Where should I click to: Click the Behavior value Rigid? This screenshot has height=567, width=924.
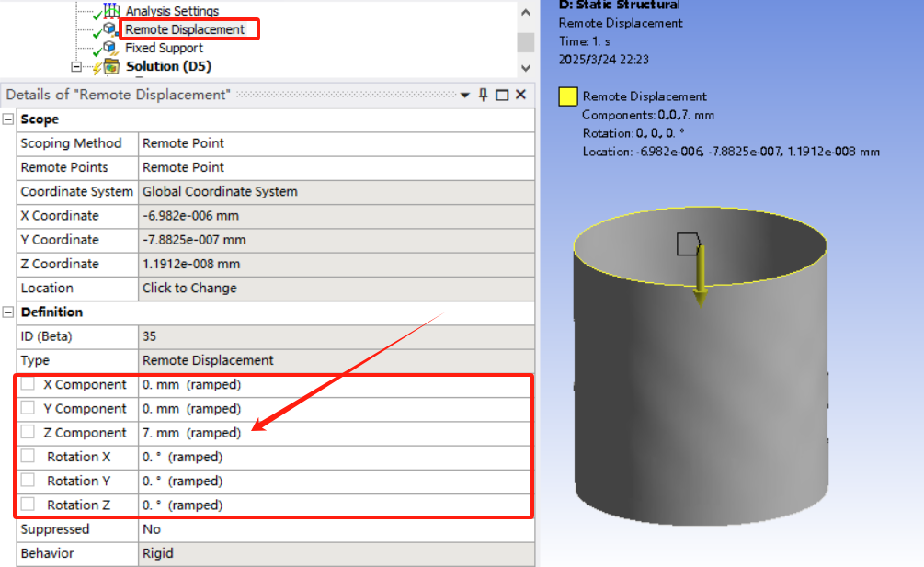click(x=337, y=553)
